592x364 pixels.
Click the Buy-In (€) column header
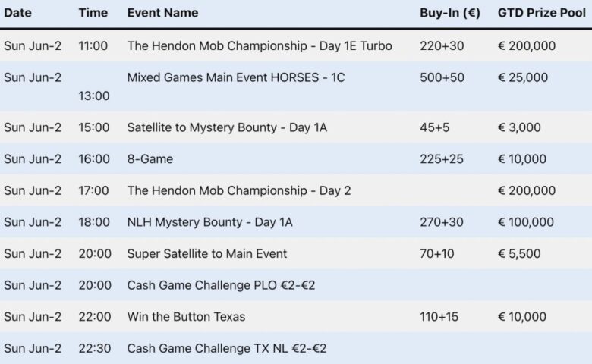pos(449,13)
